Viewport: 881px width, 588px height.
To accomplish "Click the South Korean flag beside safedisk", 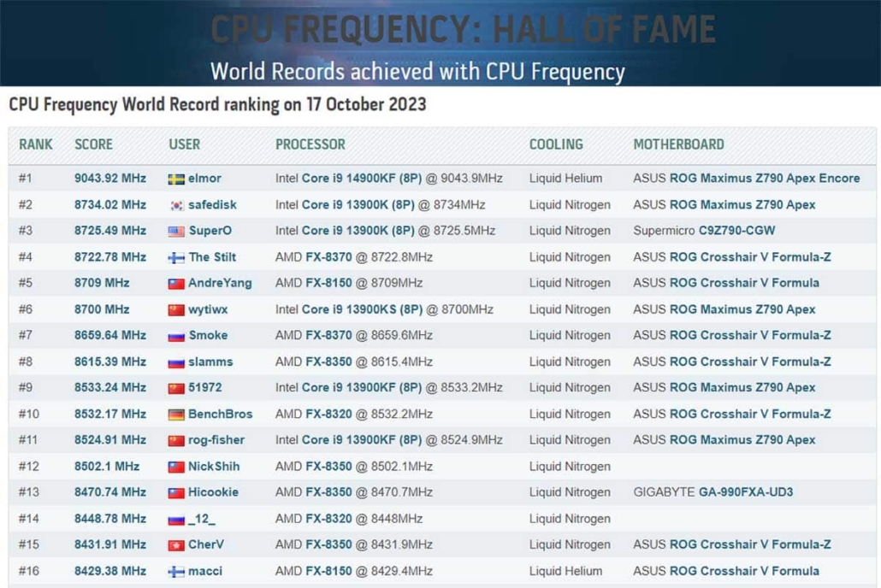I will point(176,205).
